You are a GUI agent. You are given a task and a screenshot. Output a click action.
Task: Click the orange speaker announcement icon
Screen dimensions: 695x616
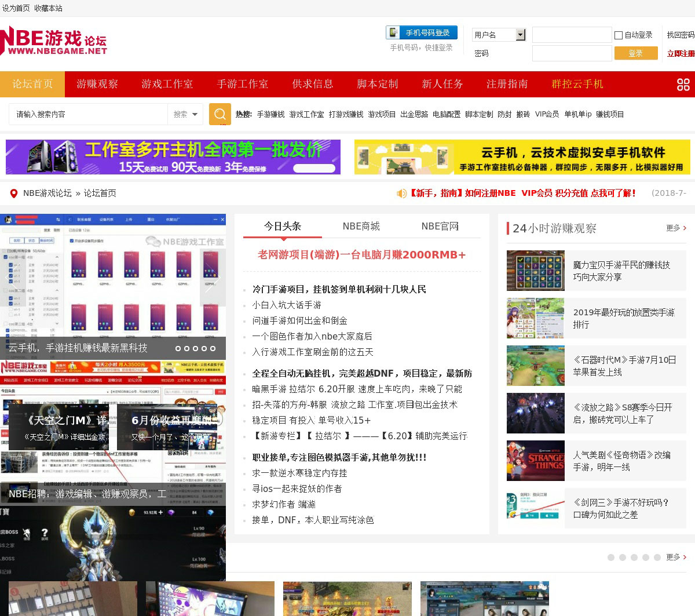[401, 194]
